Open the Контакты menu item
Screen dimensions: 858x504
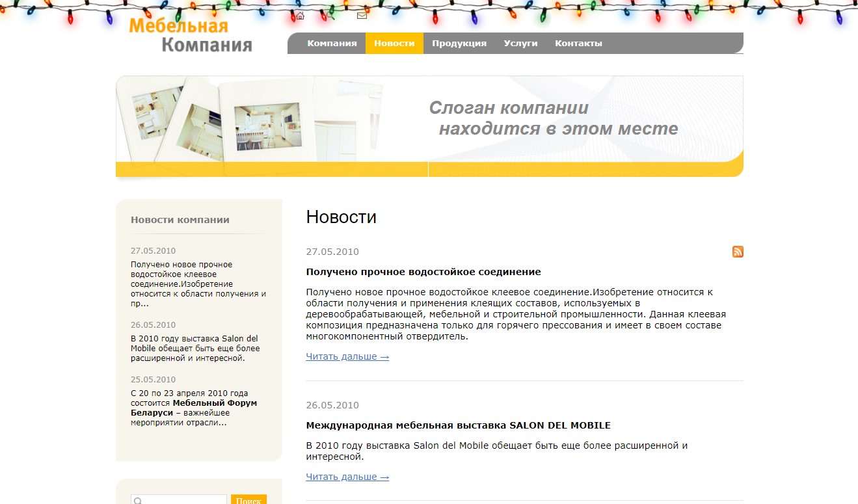point(578,44)
